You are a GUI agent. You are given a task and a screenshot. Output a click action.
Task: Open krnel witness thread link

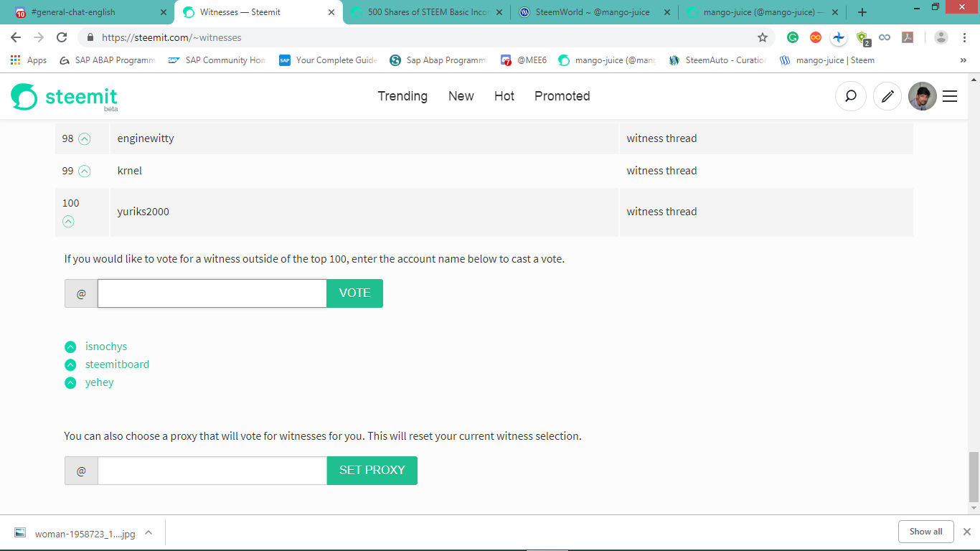(x=661, y=171)
